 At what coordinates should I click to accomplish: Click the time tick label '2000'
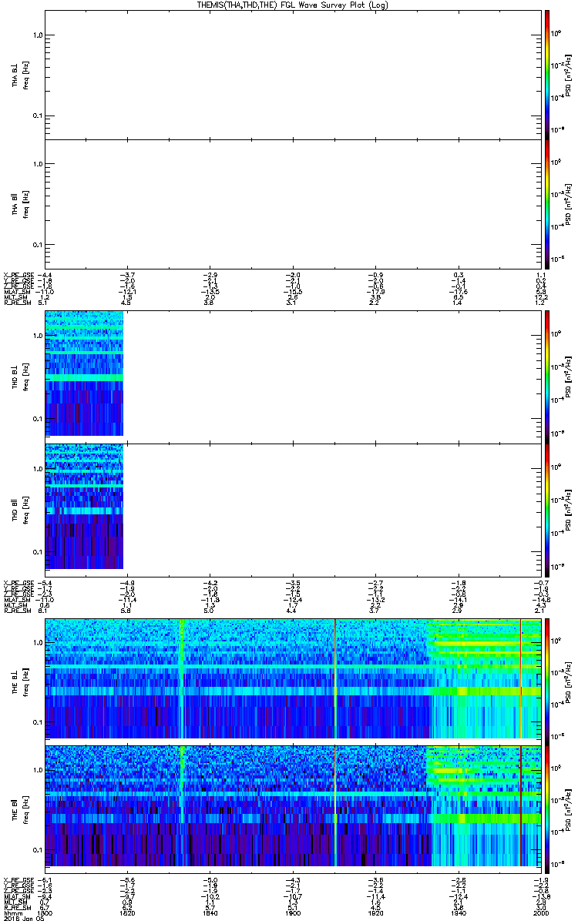point(540,912)
